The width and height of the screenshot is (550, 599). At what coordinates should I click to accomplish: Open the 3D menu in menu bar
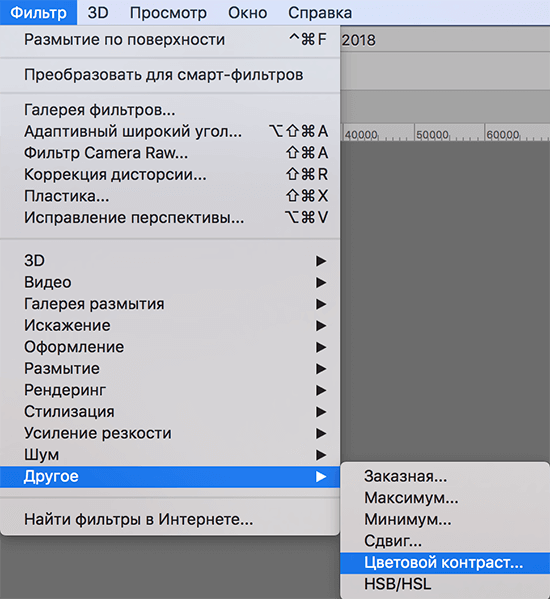(x=98, y=13)
